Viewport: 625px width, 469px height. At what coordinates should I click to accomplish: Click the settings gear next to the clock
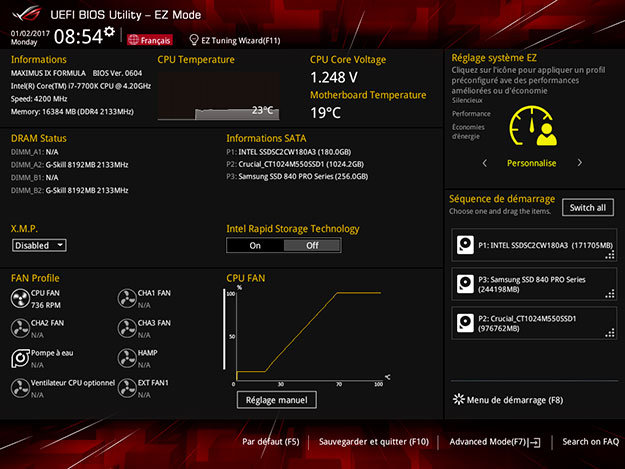coord(109,36)
